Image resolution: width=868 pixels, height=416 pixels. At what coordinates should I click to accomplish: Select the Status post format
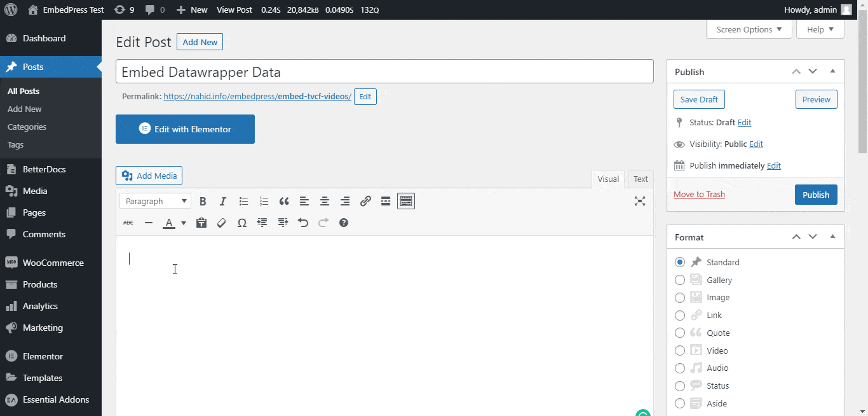pyautogui.click(x=680, y=385)
